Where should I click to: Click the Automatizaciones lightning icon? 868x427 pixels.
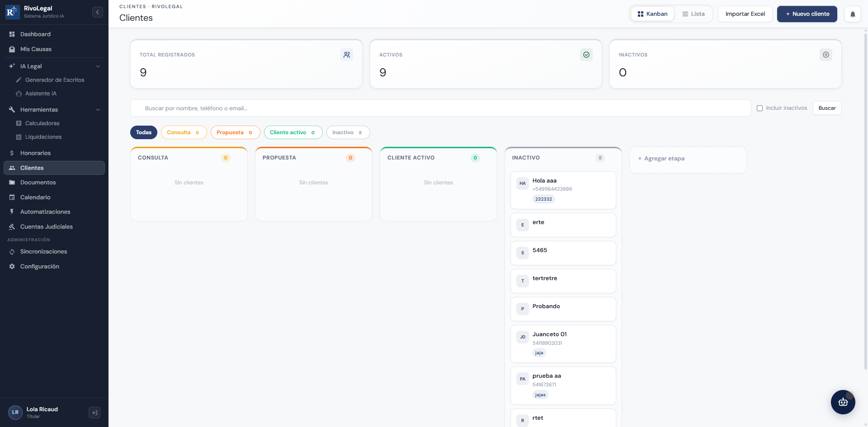(x=12, y=212)
